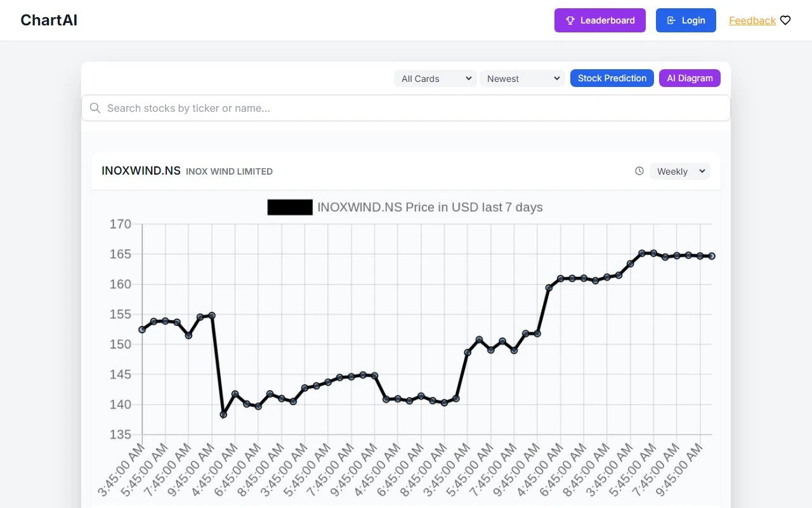The width and height of the screenshot is (812, 508).
Task: Change the Weekly timeframe dropdown
Action: click(680, 171)
